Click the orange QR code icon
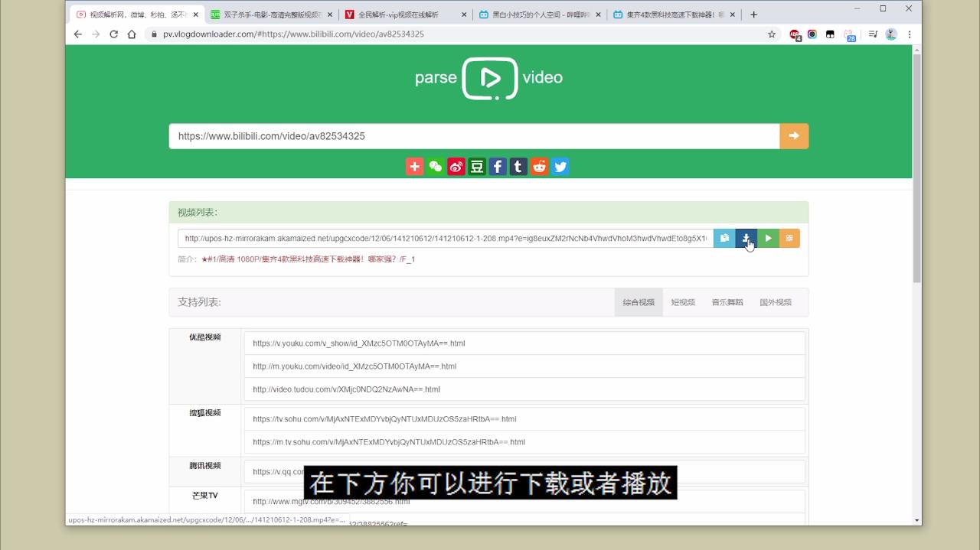This screenshot has width=980, height=550. coord(789,239)
